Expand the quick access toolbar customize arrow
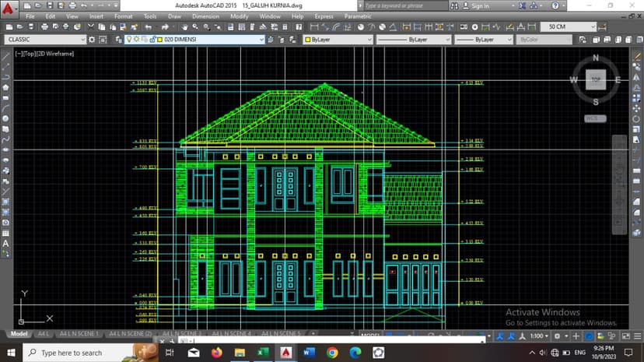 pos(115,5)
